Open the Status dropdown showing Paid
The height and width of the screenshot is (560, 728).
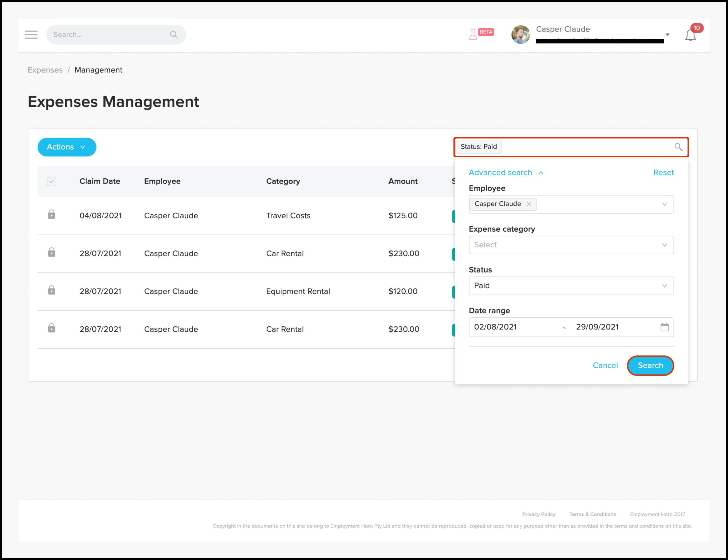571,286
